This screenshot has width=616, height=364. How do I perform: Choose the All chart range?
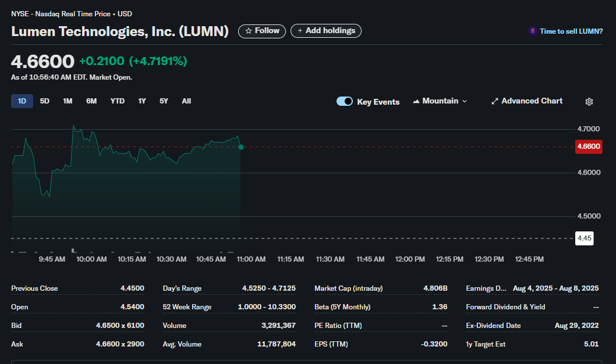(x=186, y=101)
